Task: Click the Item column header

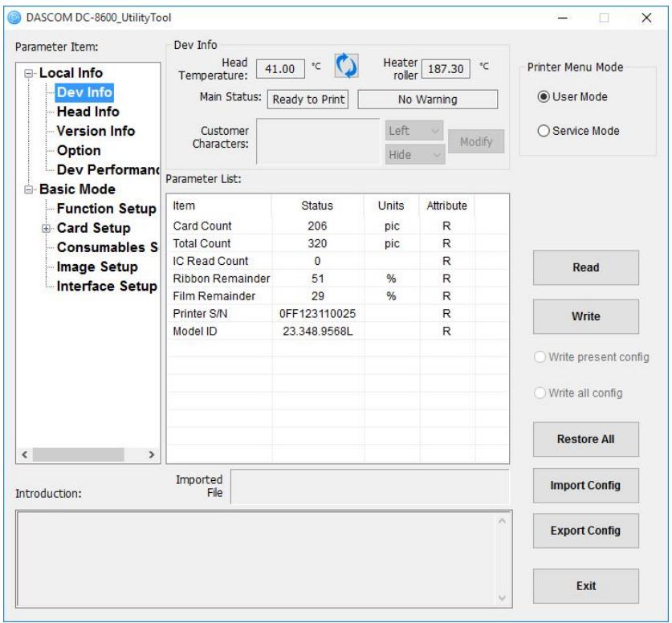Action: pos(219,206)
